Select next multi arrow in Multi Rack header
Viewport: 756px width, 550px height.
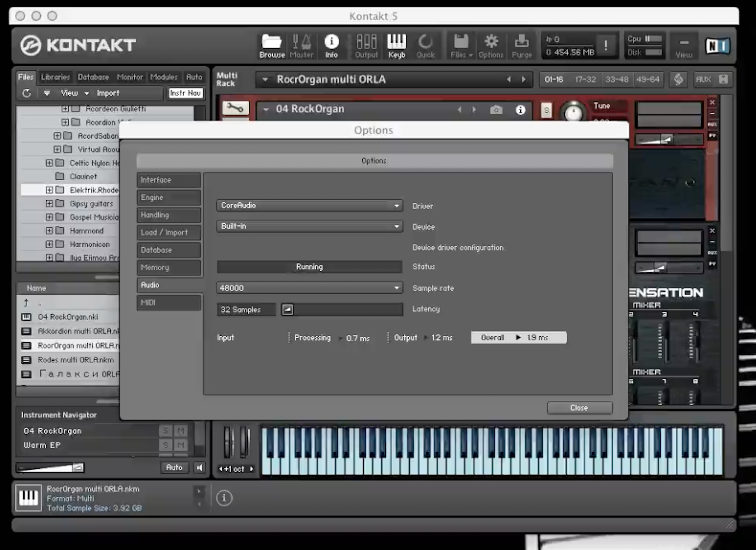pos(524,79)
